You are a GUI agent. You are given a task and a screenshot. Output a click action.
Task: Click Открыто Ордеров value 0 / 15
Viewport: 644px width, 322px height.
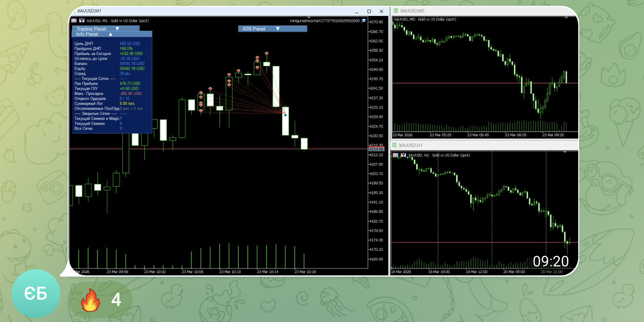[x=124, y=99]
